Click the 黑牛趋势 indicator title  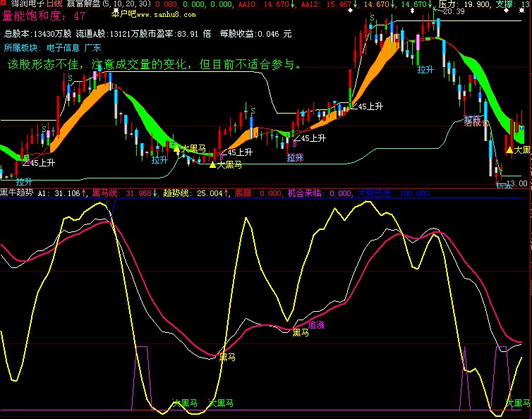(17, 193)
